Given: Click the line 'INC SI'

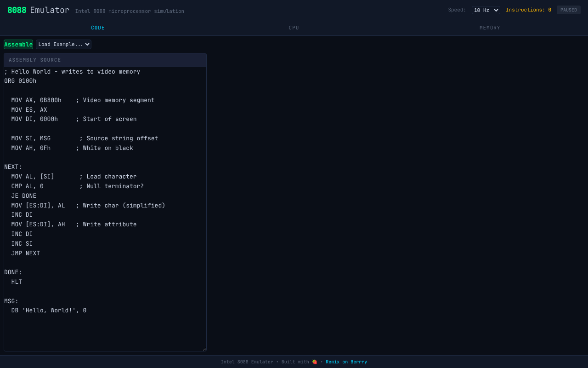Looking at the screenshot, I should coord(22,244).
